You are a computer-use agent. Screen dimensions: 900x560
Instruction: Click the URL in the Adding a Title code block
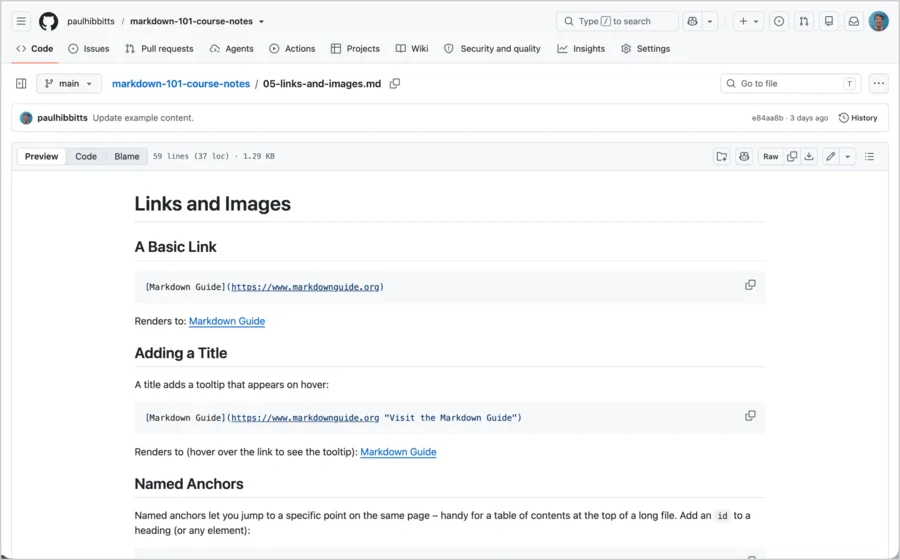click(305, 418)
